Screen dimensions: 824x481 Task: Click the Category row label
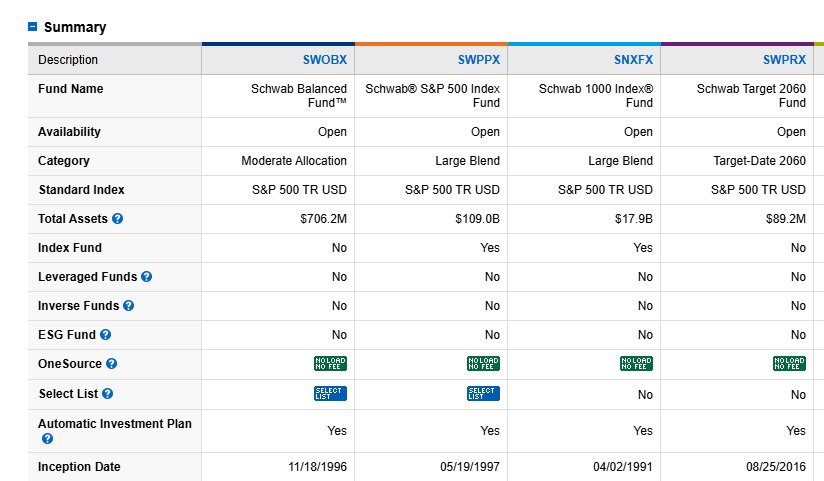tap(64, 161)
